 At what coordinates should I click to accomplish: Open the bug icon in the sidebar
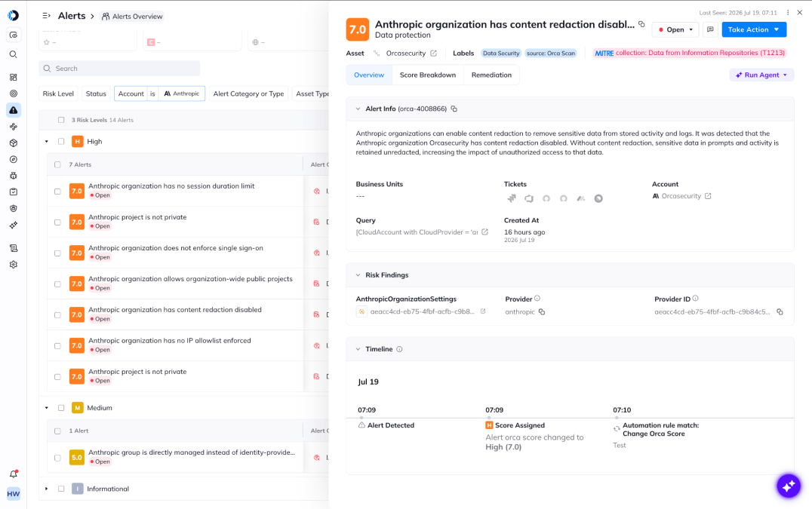pos(14,176)
